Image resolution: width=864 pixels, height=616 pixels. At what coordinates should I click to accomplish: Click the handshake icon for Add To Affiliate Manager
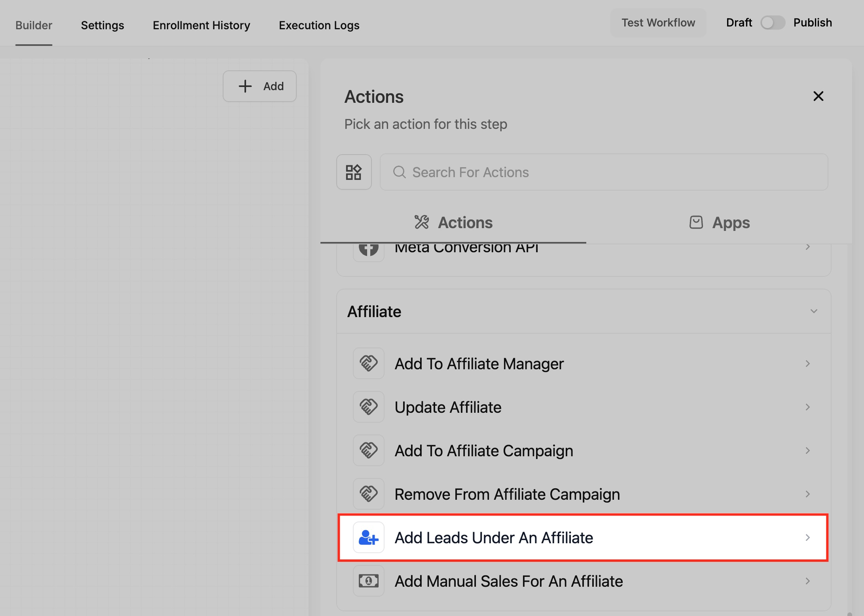click(x=368, y=363)
